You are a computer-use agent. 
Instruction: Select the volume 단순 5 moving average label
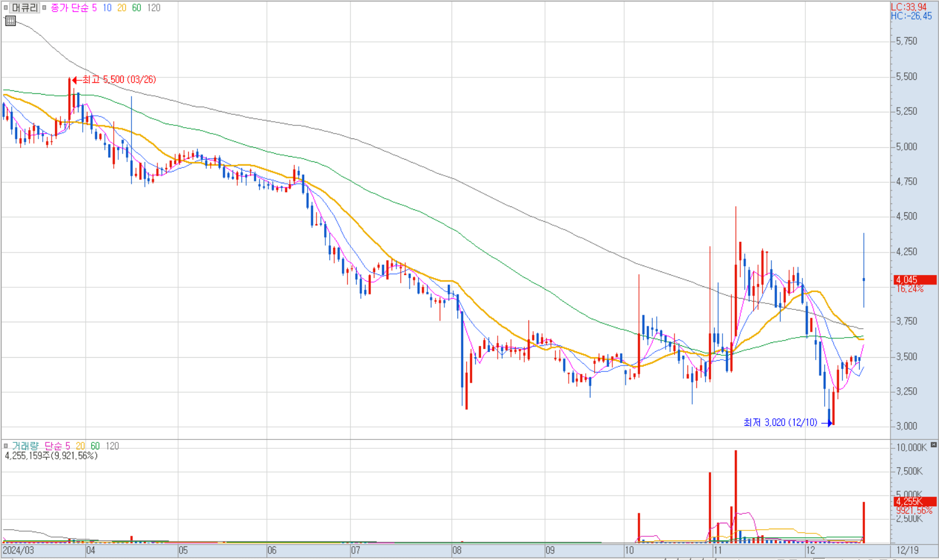(57, 446)
